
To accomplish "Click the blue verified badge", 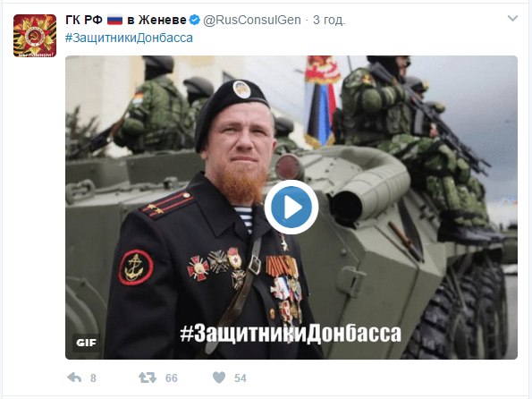I will coord(194,20).
